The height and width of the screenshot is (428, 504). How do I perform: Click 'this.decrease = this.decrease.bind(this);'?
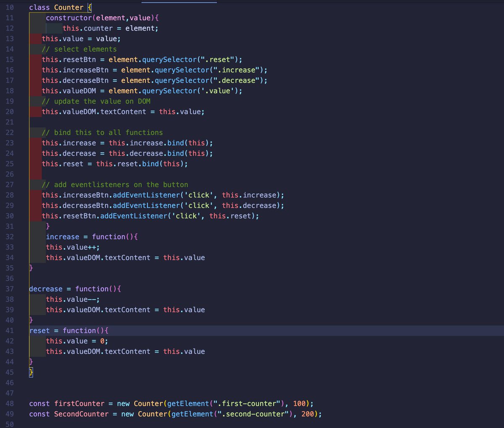[127, 154]
